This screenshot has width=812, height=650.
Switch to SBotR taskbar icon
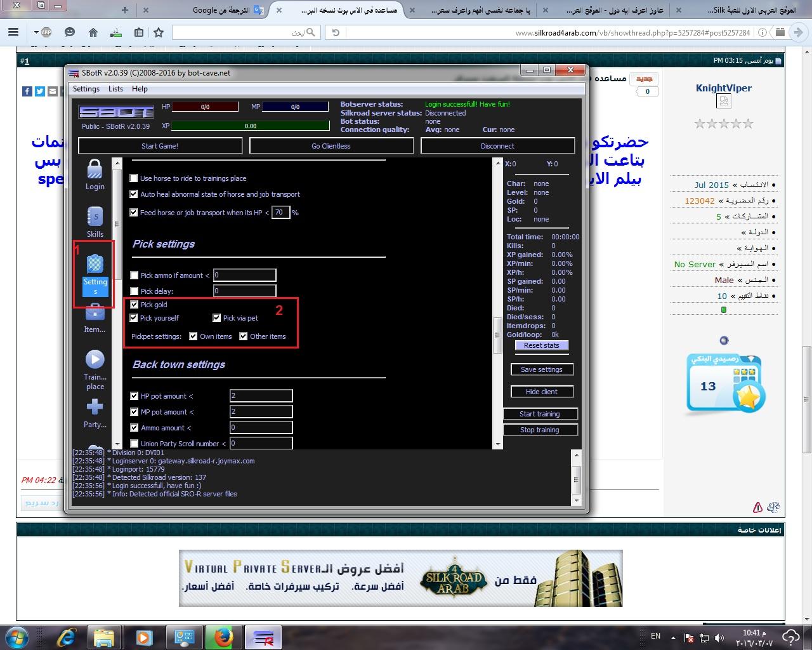click(263, 637)
